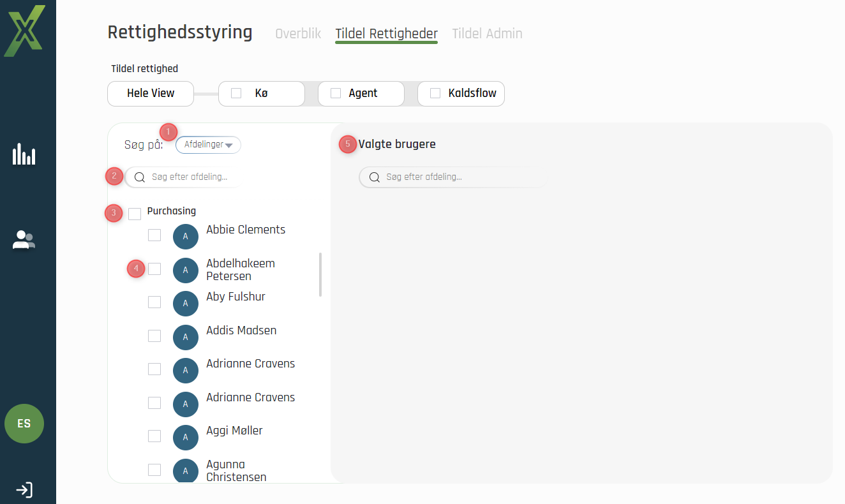Enable the Kø checkbox

click(236, 93)
